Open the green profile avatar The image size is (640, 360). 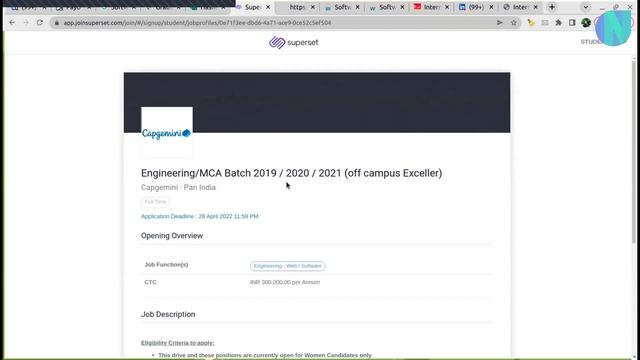click(x=586, y=23)
